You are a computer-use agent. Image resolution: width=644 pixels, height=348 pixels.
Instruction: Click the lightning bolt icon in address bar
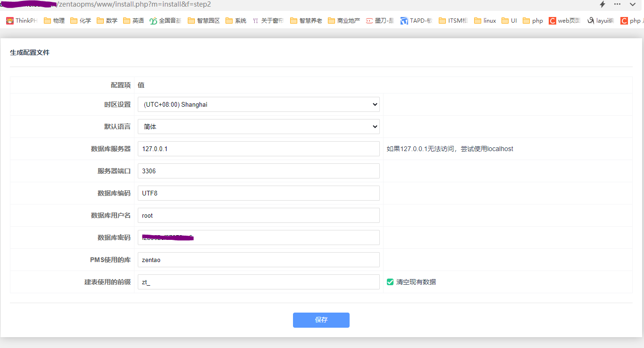click(x=602, y=4)
